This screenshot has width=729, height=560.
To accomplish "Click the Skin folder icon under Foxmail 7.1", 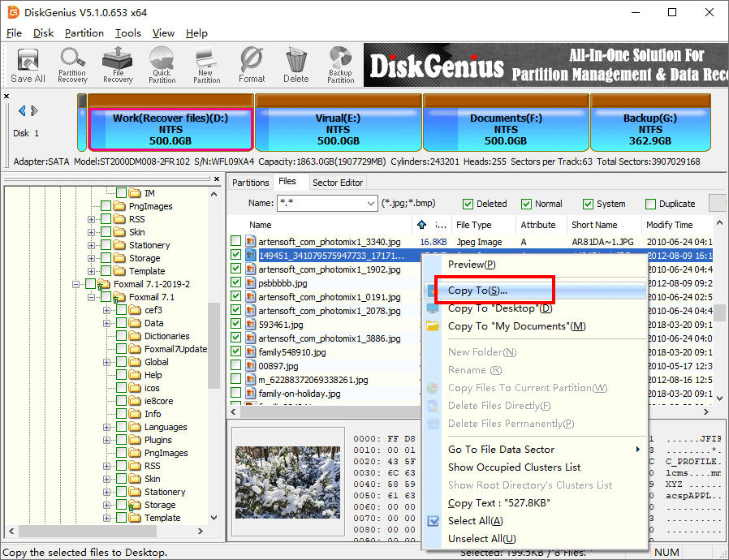I will (135, 479).
